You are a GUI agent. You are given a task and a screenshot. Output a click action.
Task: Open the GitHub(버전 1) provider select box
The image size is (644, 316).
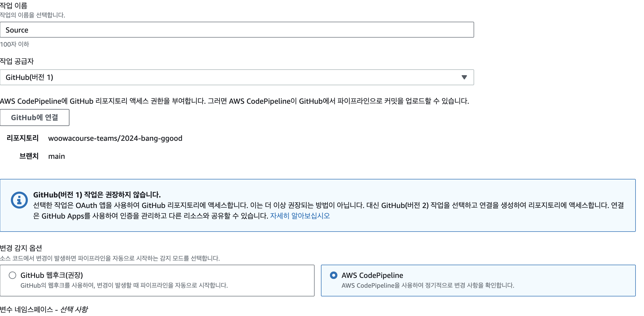coord(237,77)
